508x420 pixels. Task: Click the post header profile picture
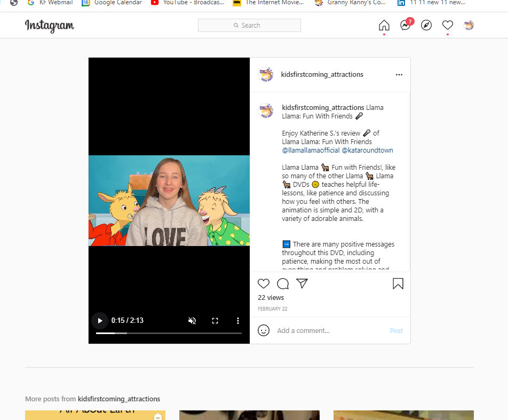266,75
